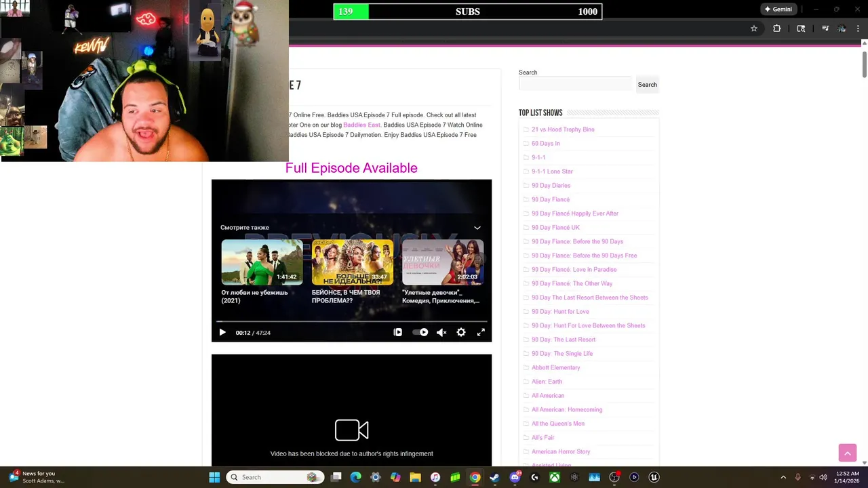This screenshot has height=488, width=868.
Task: Open "90 Day Fiance: Love in Paradise"
Action: click(x=574, y=270)
